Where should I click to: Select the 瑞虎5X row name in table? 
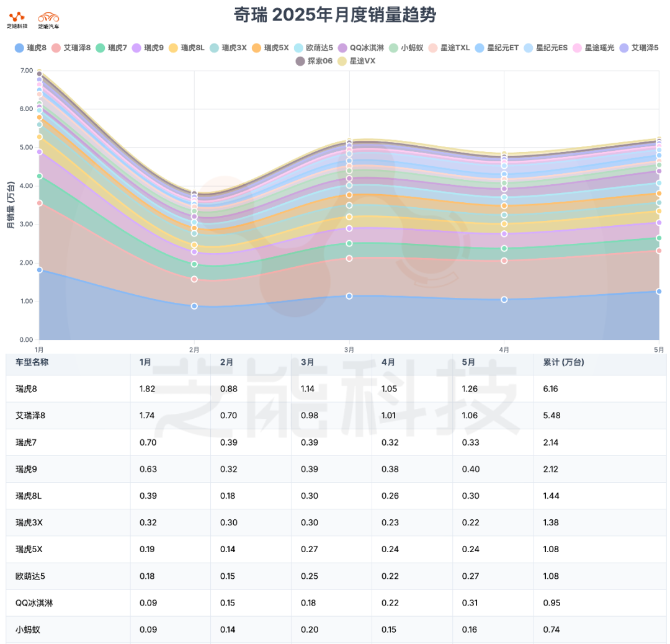click(x=29, y=549)
